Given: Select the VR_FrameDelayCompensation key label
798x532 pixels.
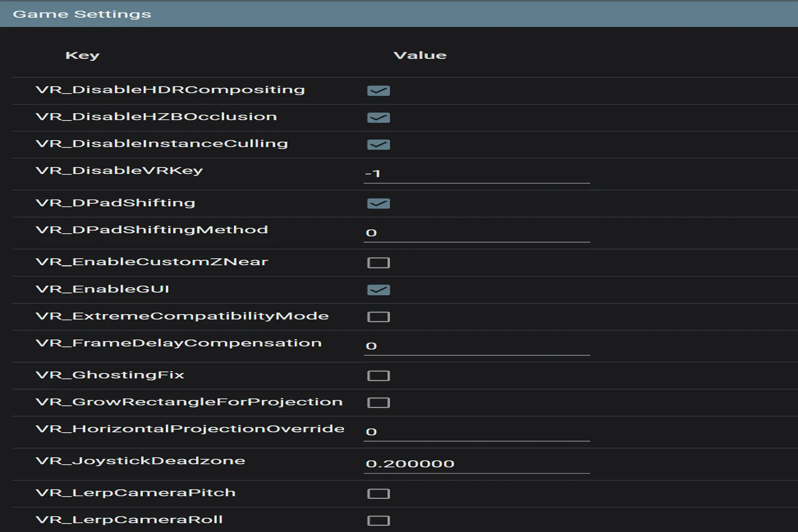Looking at the screenshot, I should pos(179,343).
